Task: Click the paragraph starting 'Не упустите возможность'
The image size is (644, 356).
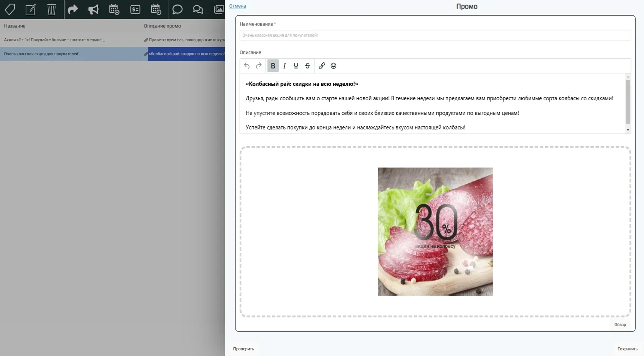Action: (x=382, y=113)
